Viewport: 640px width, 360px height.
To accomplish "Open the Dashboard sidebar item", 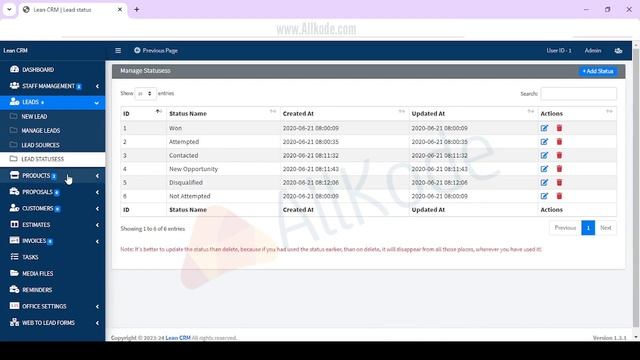I will coord(52,69).
